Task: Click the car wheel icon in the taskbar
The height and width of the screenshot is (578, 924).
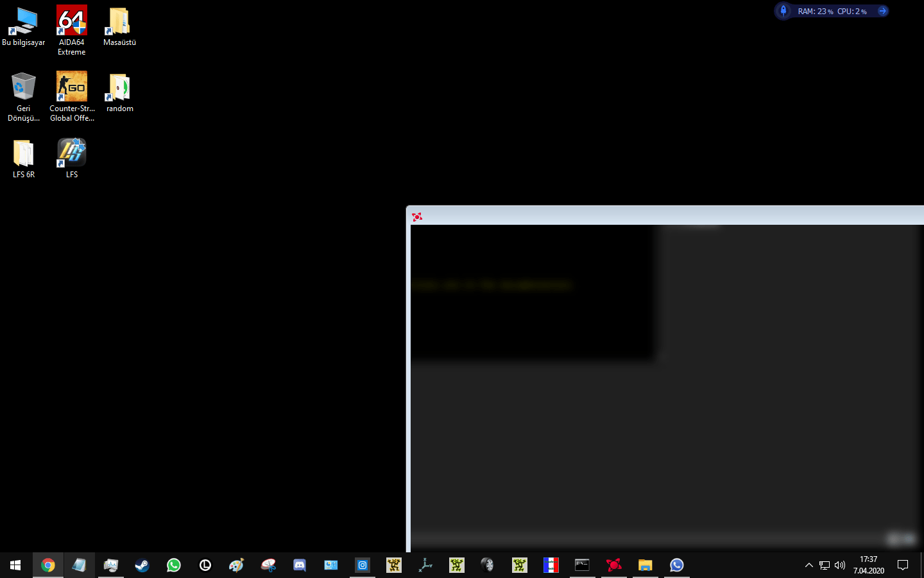Action: (488, 565)
